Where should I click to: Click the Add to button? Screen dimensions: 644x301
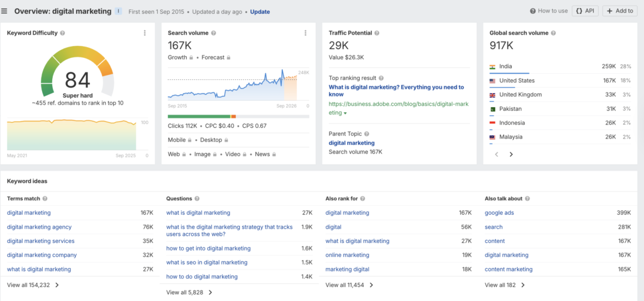[x=619, y=11]
